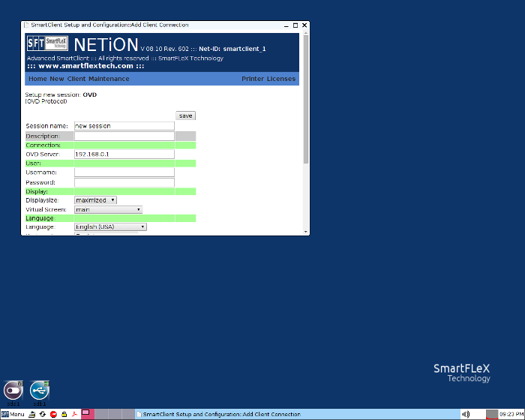Visit the www.smartflextech.com link
Viewport: 525px width, 420px height.
pyautogui.click(x=85, y=66)
